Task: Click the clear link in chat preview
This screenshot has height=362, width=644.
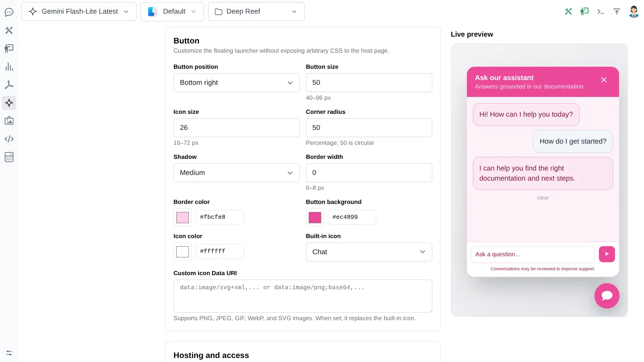Action: 543,197
